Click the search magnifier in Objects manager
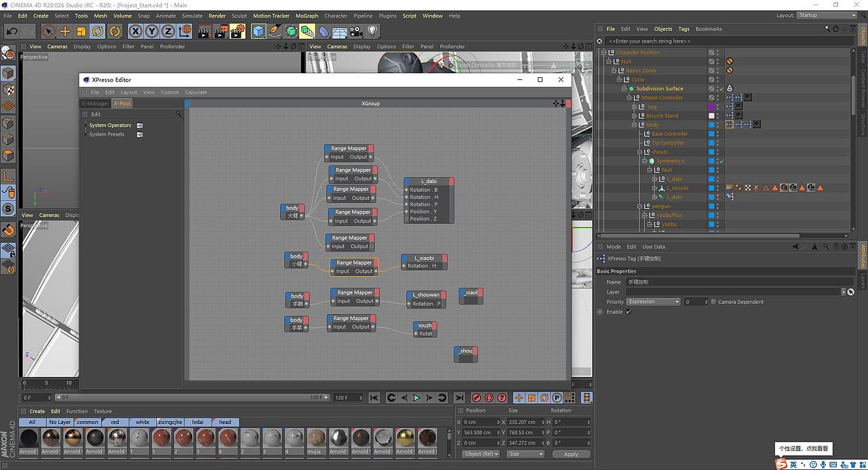 point(827,29)
